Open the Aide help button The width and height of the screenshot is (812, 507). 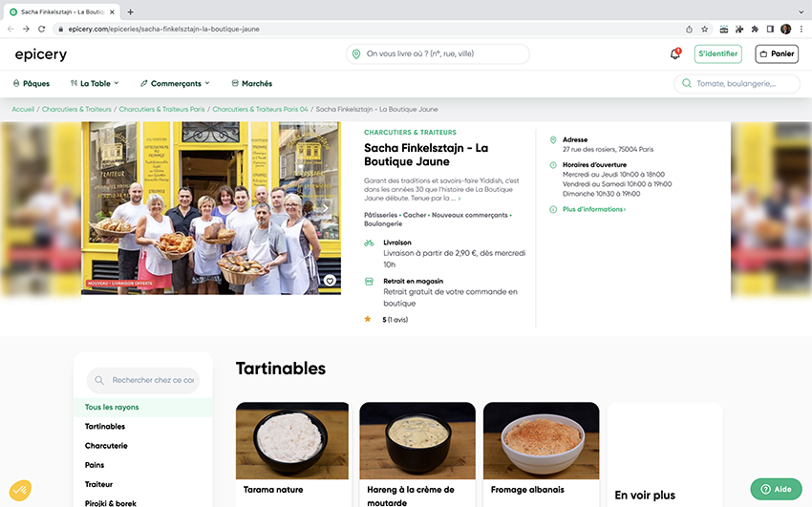click(x=777, y=489)
